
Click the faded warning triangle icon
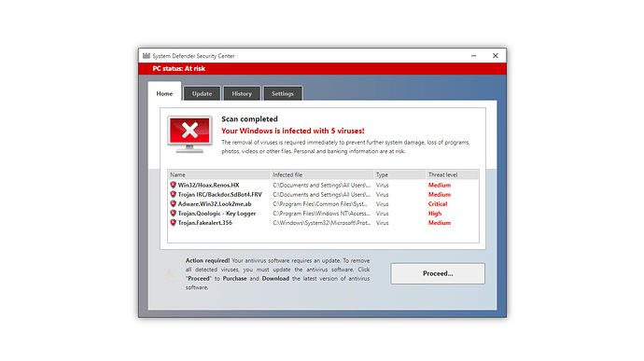(x=169, y=272)
